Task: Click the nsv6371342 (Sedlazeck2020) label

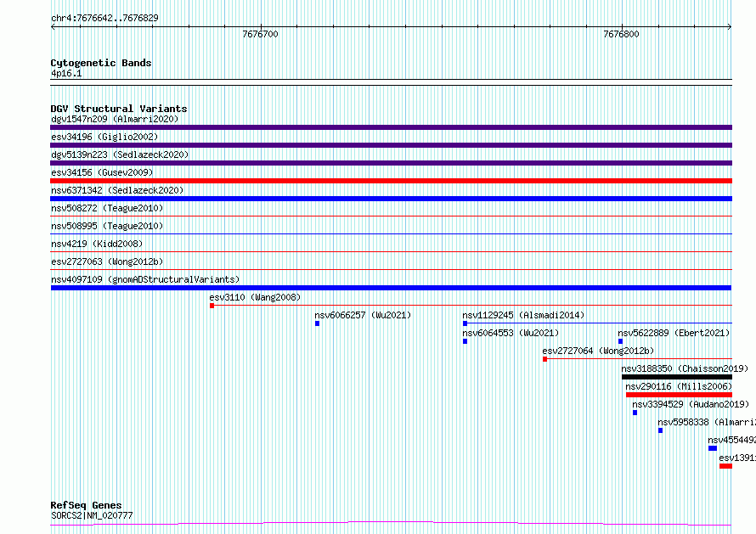Action: (x=117, y=190)
